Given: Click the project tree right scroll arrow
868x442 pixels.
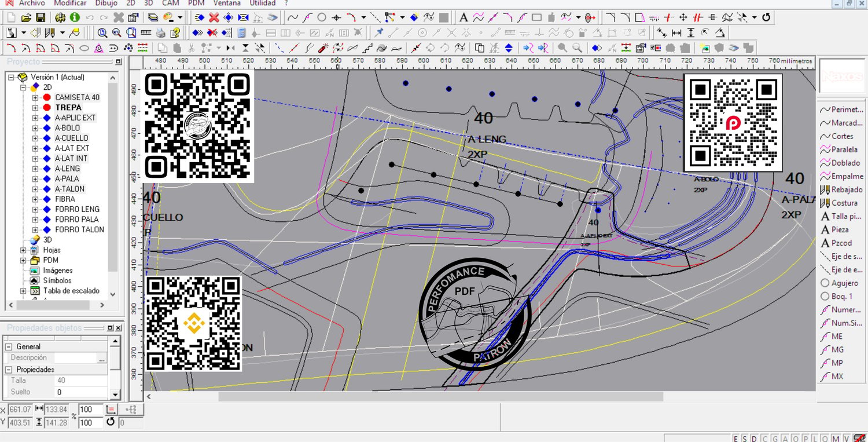Looking at the screenshot, I should click(x=102, y=305).
